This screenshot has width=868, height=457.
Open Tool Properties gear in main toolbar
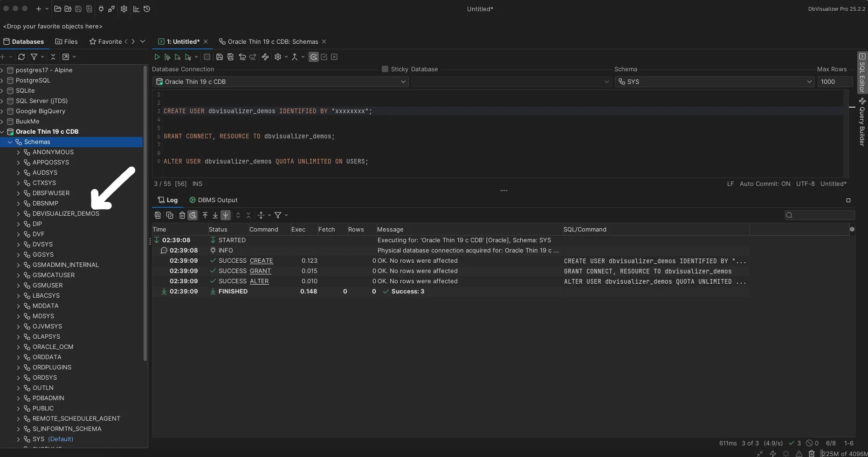point(124,9)
